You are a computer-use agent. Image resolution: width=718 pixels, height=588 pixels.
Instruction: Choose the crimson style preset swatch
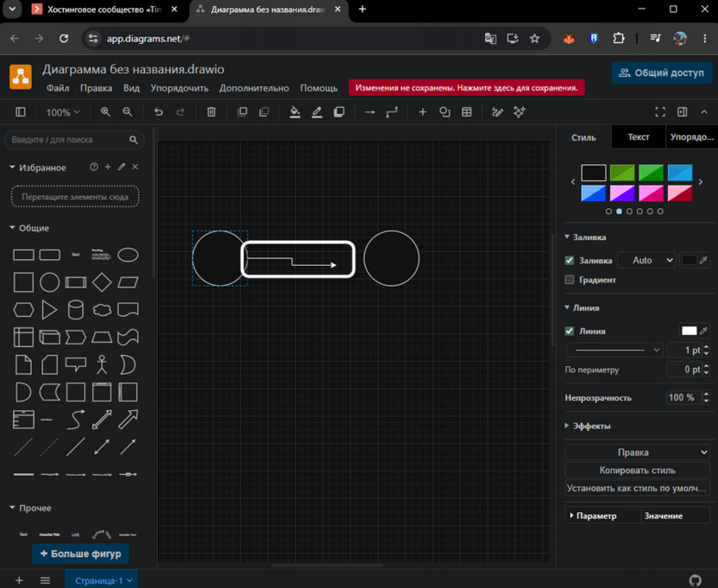(679, 193)
